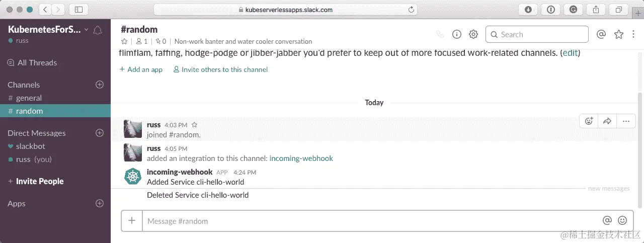Reload the page
This screenshot has width=644, height=243.
[x=411, y=10]
